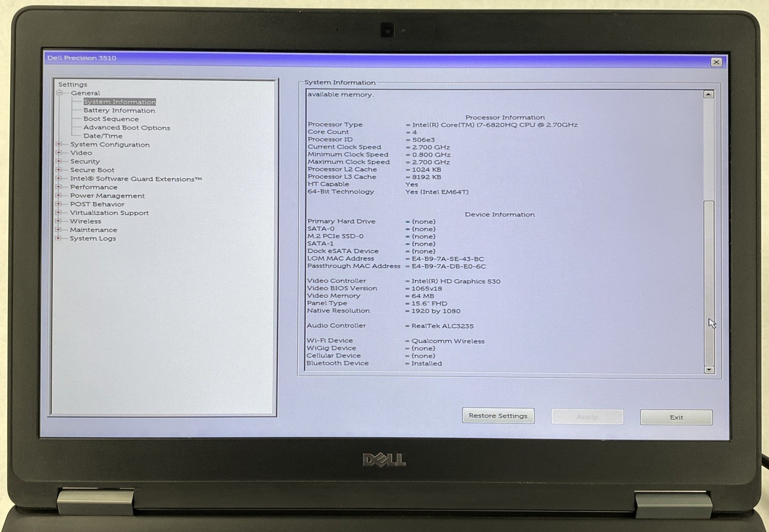Expand the Performance node
The width and height of the screenshot is (769, 532).
pos(59,187)
